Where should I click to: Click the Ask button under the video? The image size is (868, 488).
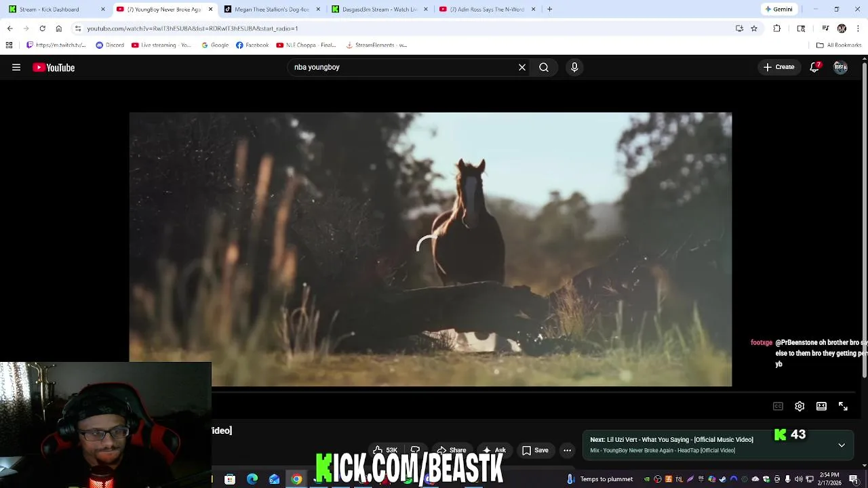click(494, 450)
